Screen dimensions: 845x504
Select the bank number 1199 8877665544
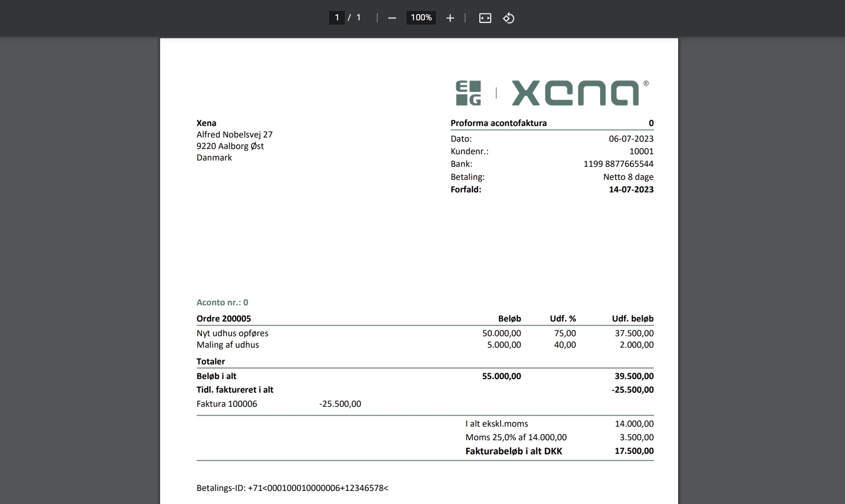[618, 164]
